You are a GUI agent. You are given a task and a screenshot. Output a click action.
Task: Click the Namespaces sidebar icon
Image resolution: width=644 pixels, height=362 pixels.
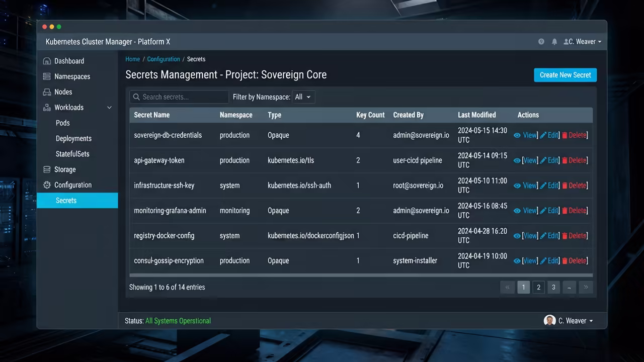[x=47, y=76]
